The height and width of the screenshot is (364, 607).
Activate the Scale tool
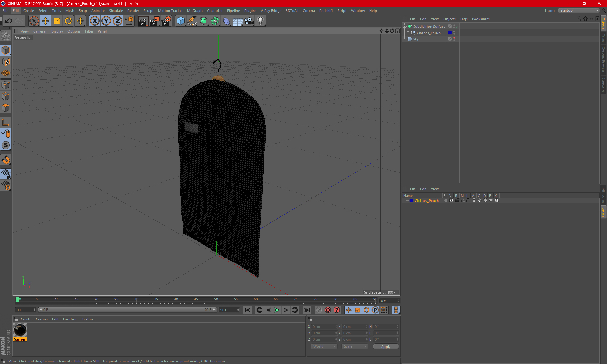57,21
